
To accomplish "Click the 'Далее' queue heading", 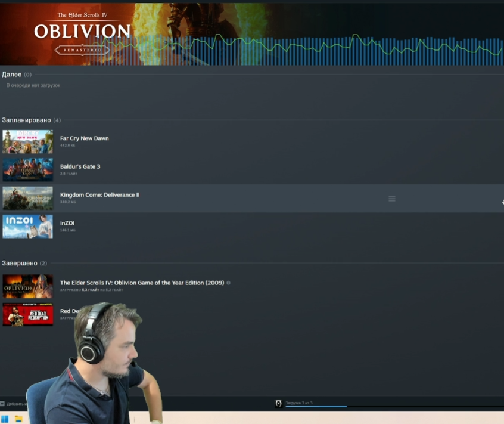I will [x=11, y=75].
